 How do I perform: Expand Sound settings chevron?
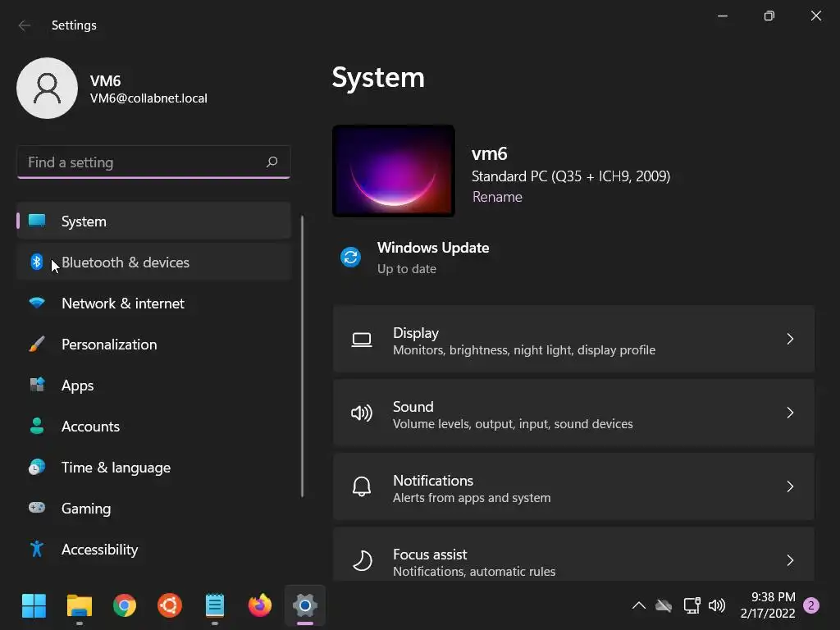click(790, 413)
